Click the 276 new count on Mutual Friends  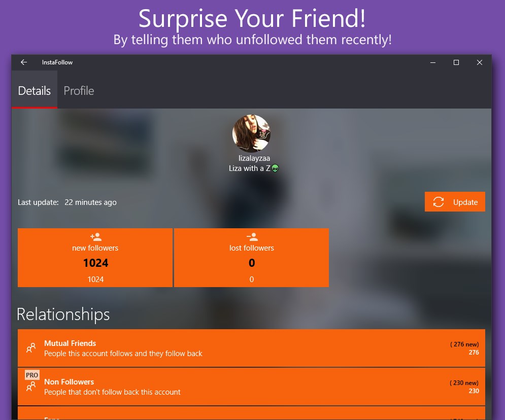click(464, 344)
